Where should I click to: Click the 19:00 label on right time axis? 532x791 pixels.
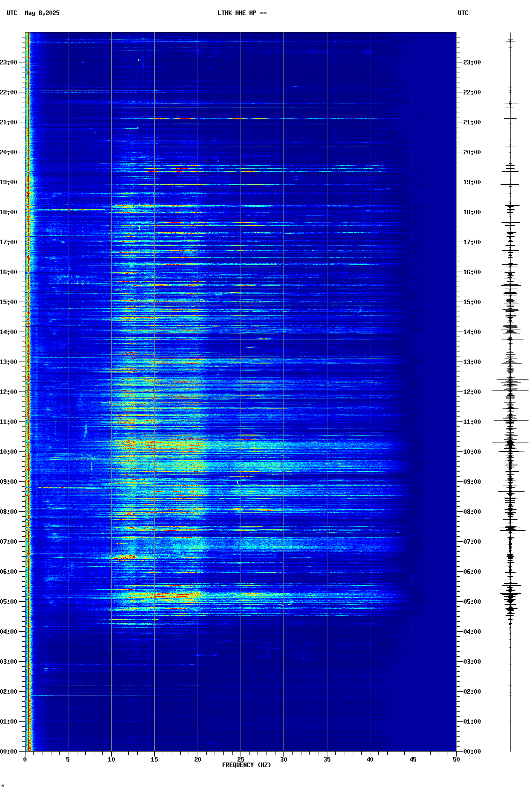[472, 182]
